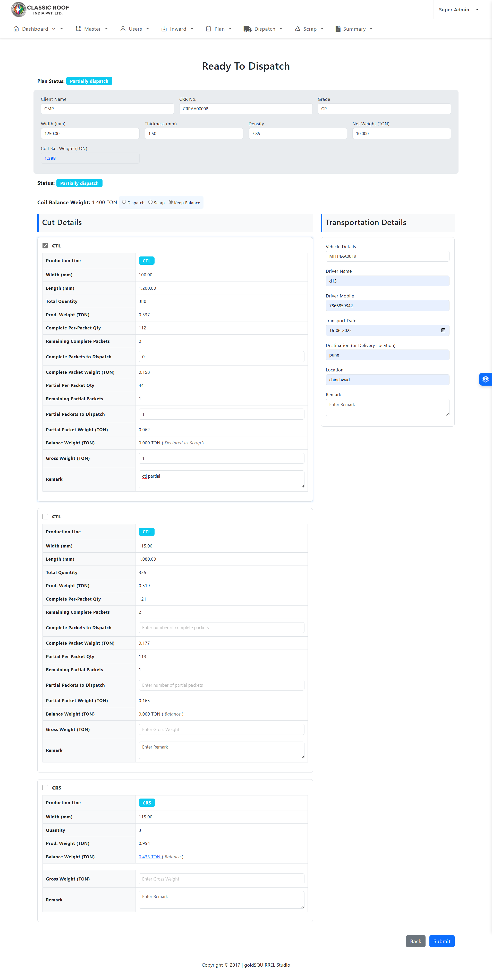
Task: Click the Back button
Action: click(x=415, y=941)
